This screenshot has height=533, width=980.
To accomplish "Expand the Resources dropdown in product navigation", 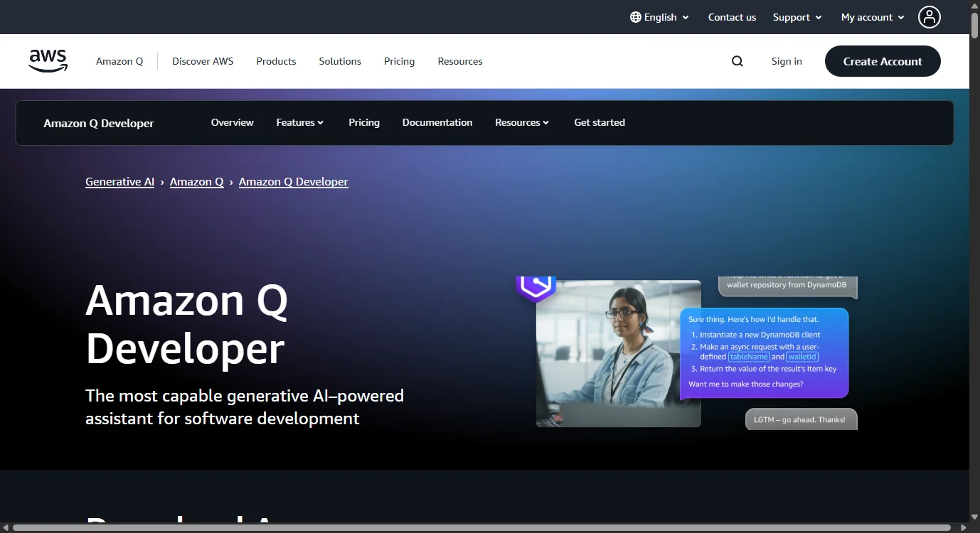I will click(521, 122).
